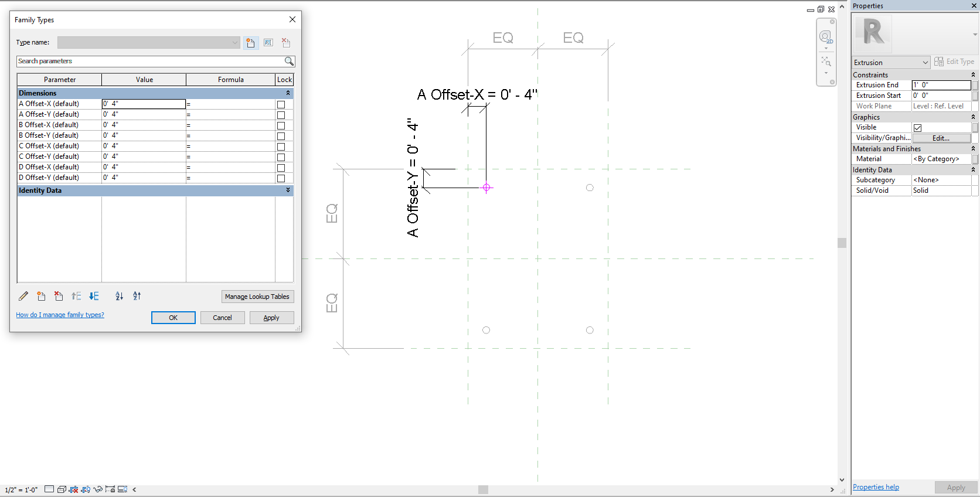Click the A Offset-X value field
Screen dimensions: 980x497
(x=144, y=104)
